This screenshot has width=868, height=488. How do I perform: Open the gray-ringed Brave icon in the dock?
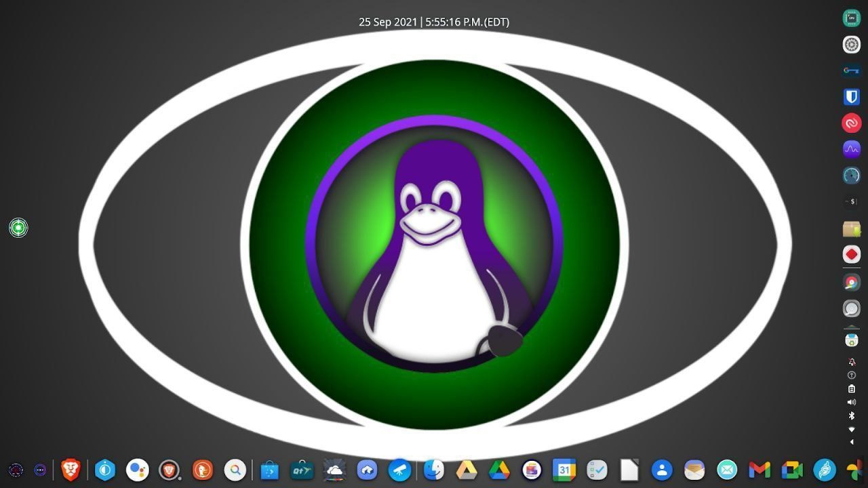pyautogui.click(x=170, y=470)
